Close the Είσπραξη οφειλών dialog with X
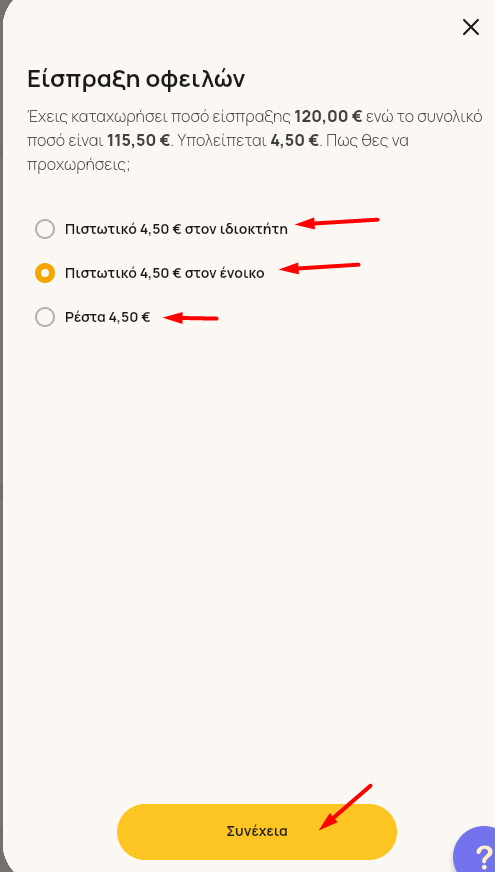Image resolution: width=495 pixels, height=872 pixels. point(471,27)
